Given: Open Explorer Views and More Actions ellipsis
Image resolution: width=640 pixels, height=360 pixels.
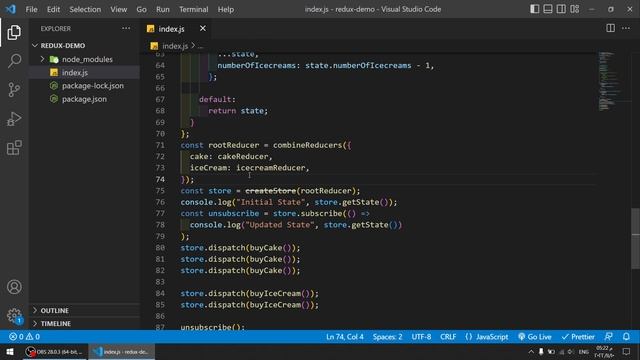Looking at the screenshot, I should point(126,28).
